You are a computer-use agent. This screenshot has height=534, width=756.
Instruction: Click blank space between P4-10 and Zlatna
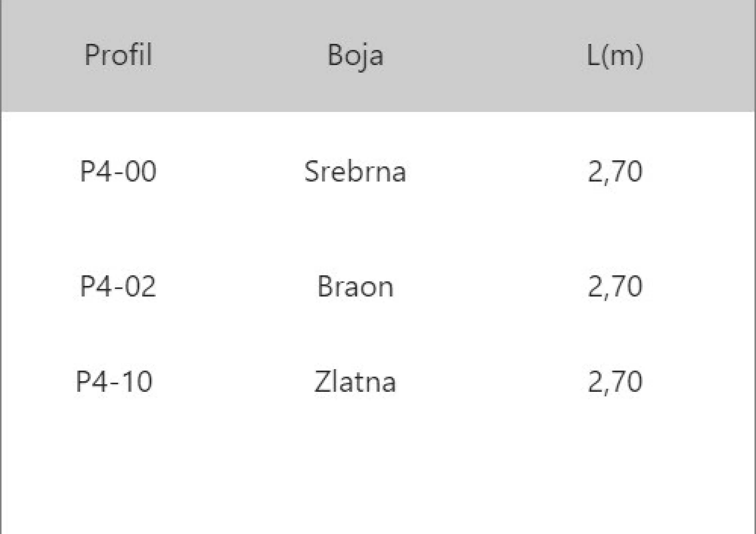pos(233,381)
